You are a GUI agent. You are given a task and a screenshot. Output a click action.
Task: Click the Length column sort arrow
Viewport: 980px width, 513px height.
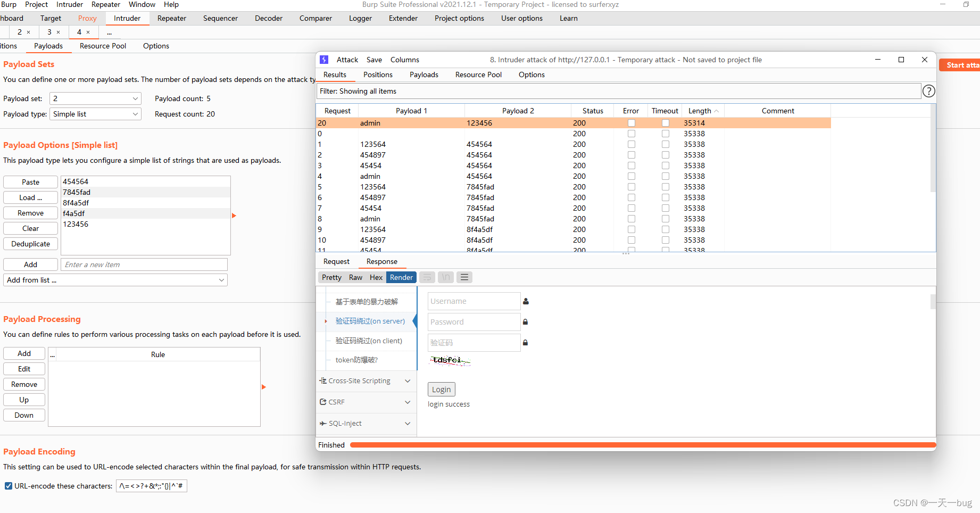coord(717,111)
